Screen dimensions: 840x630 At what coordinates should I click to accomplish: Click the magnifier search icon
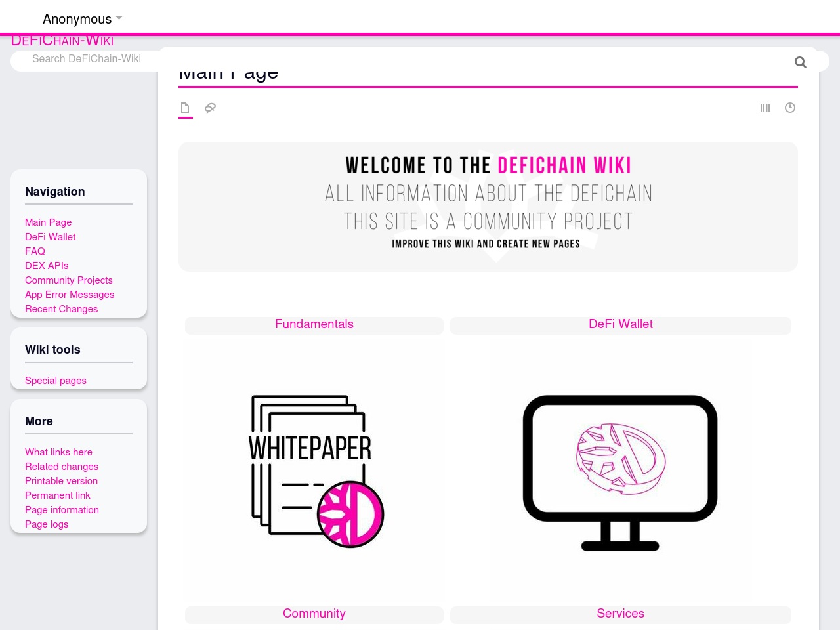(x=800, y=62)
